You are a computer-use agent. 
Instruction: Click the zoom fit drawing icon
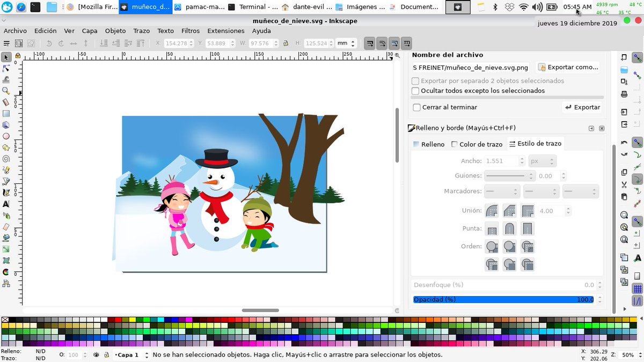click(x=624, y=227)
